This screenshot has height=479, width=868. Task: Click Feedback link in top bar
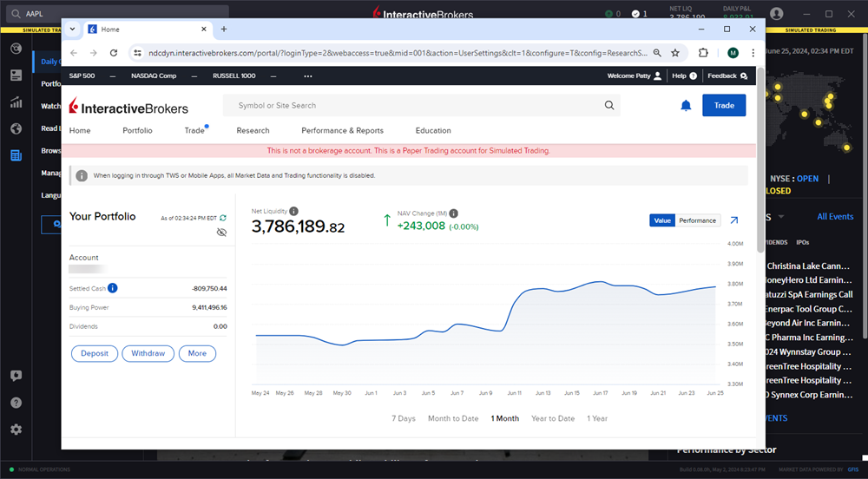click(x=722, y=75)
